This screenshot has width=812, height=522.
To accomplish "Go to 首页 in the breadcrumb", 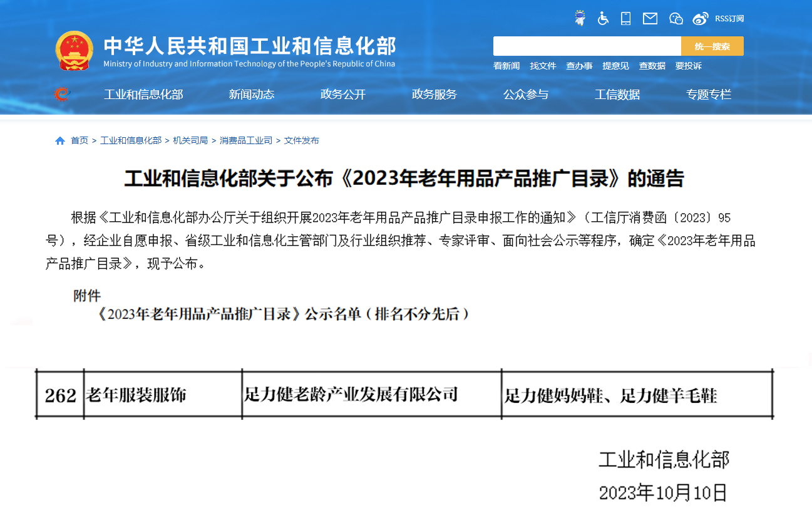I will [80, 140].
